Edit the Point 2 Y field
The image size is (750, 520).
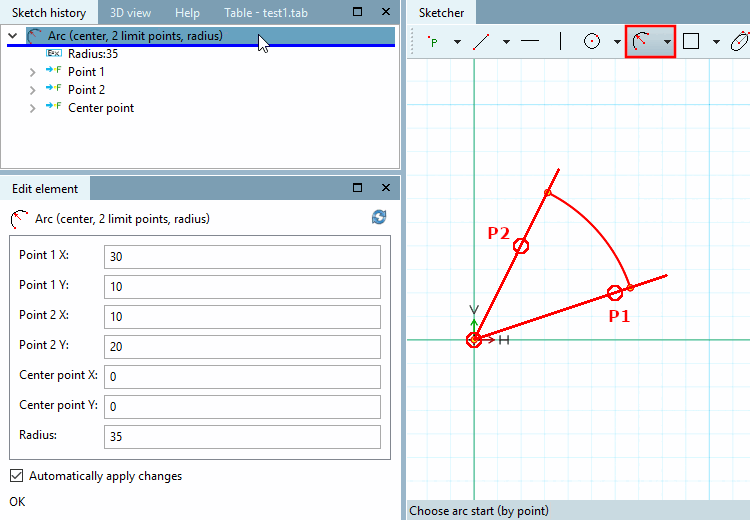click(x=242, y=347)
